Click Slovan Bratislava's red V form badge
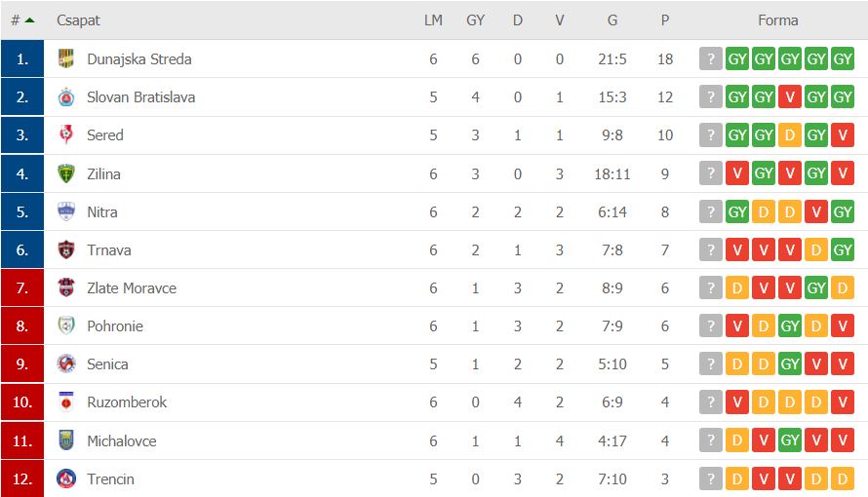 [x=790, y=96]
